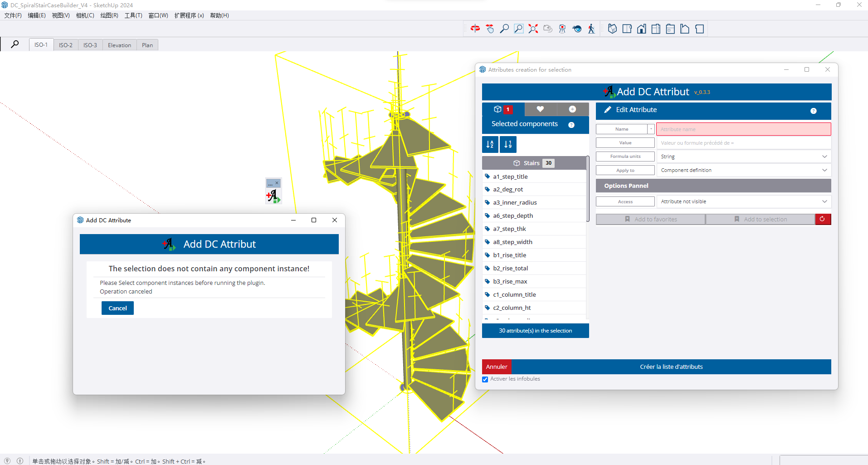Open the favorites heart tab
The width and height of the screenshot is (868, 465).
540,109
